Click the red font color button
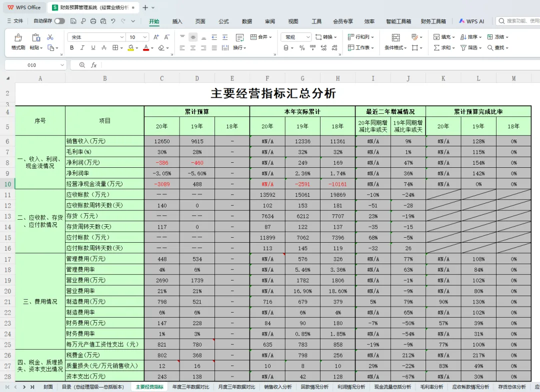This screenshot has height=392, width=540. [x=146, y=48]
